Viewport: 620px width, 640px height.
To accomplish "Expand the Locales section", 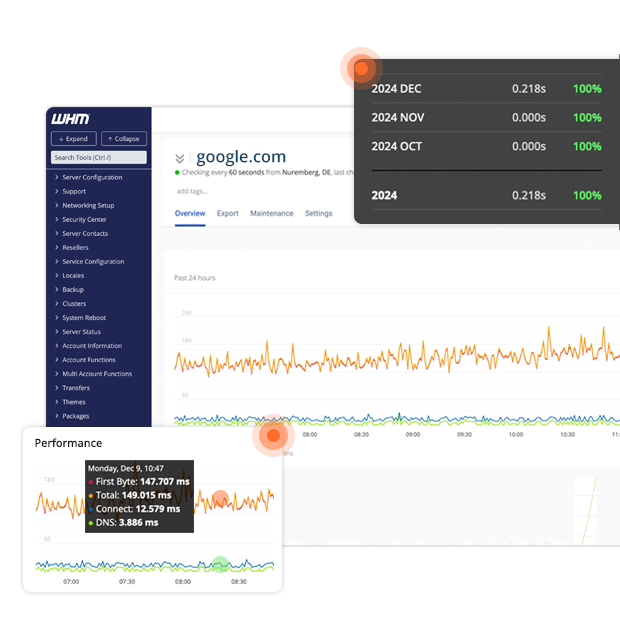I will click(73, 276).
